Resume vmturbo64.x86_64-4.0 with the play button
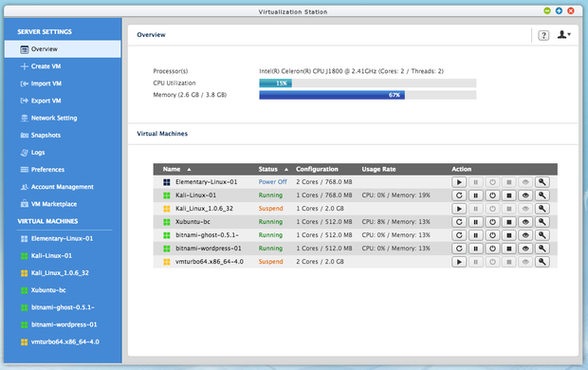 [x=459, y=262]
